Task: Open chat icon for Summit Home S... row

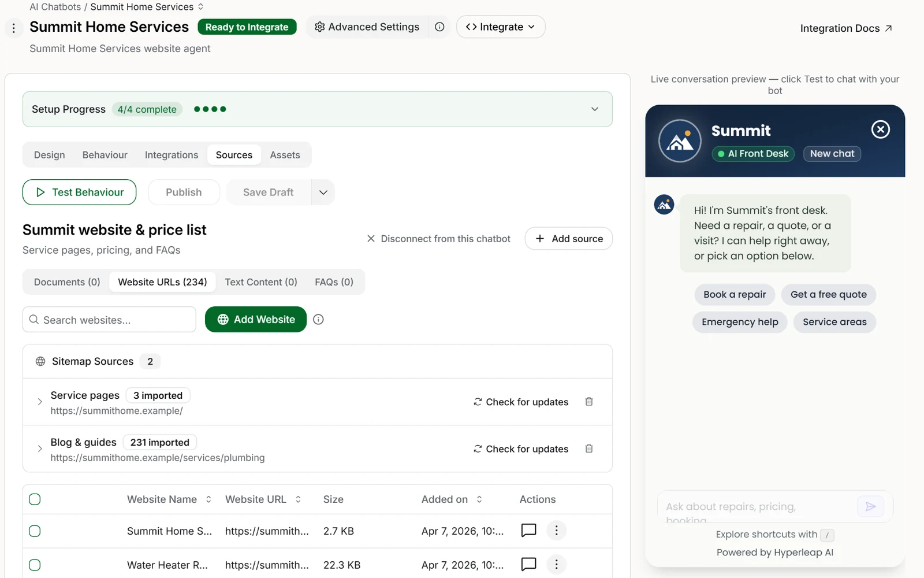Action: click(528, 530)
